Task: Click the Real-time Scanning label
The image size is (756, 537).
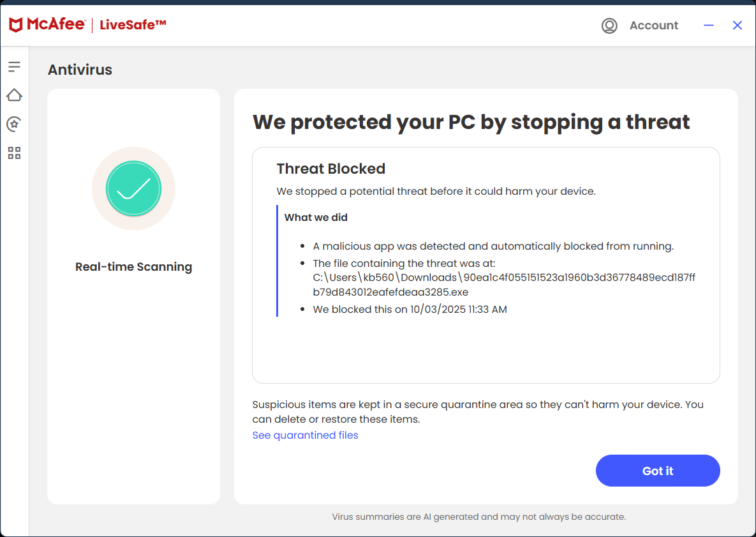Action: [133, 267]
